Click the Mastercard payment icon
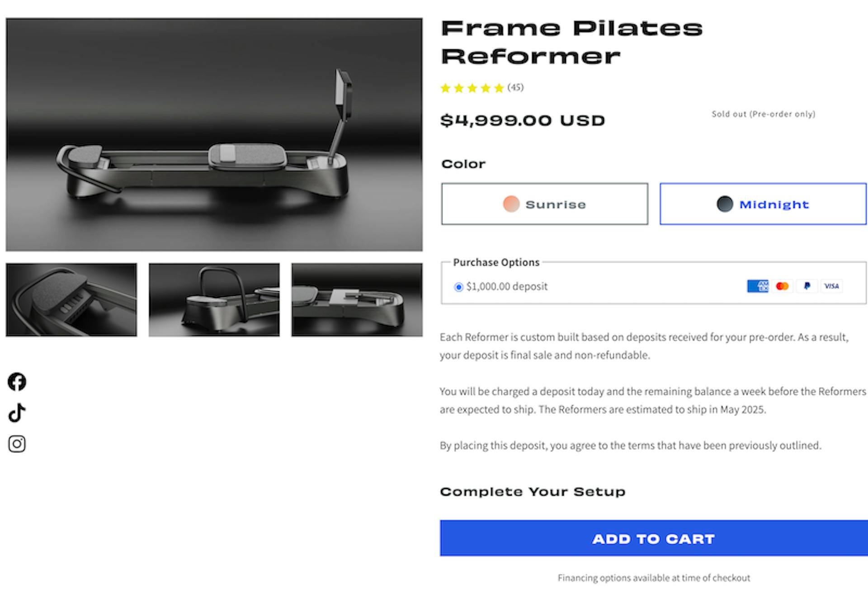This screenshot has height=597, width=868. (x=782, y=286)
